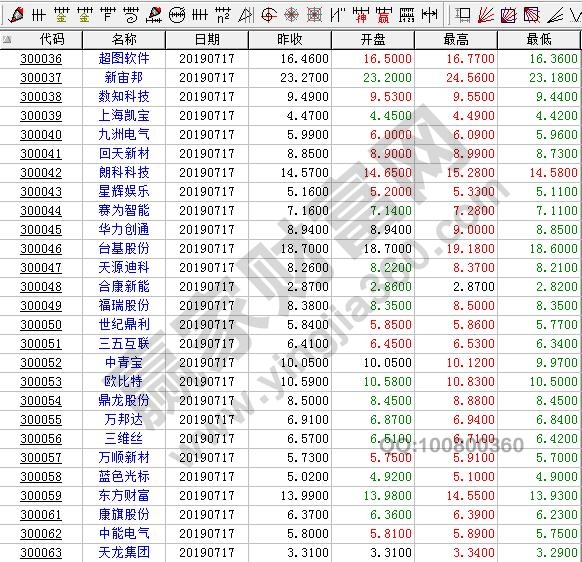This screenshot has height=562, width=582.
Task: Click the small sort icon in 代码 header
Action: click(x=7, y=39)
